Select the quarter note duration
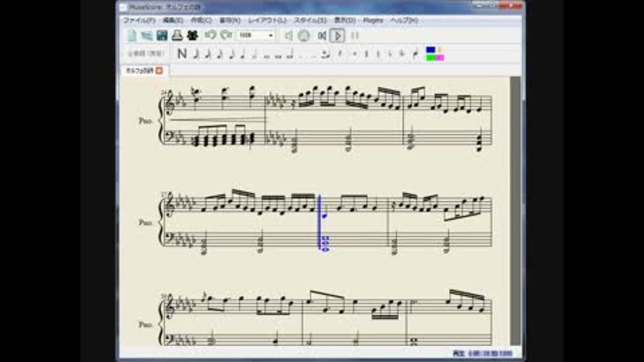 pos(243,54)
